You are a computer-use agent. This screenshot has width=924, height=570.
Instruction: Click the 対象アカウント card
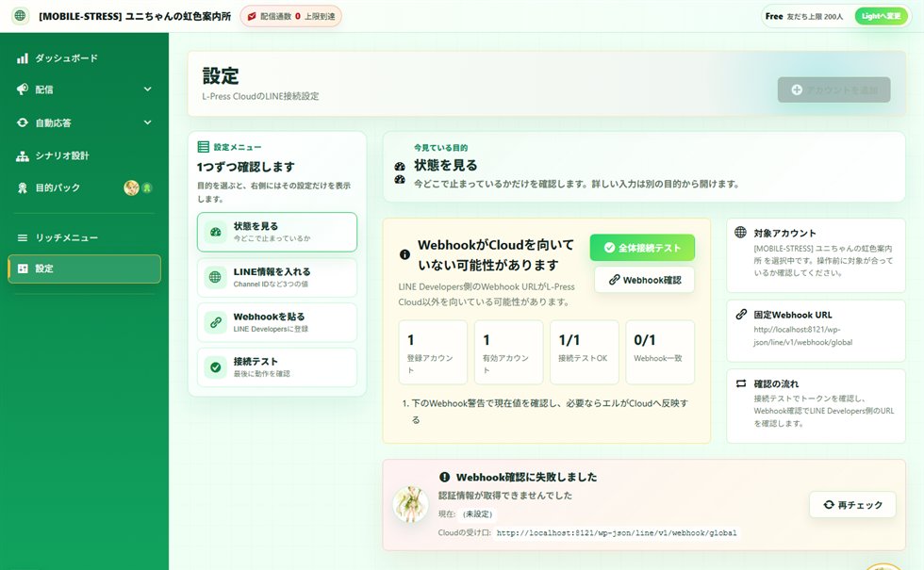click(816, 255)
